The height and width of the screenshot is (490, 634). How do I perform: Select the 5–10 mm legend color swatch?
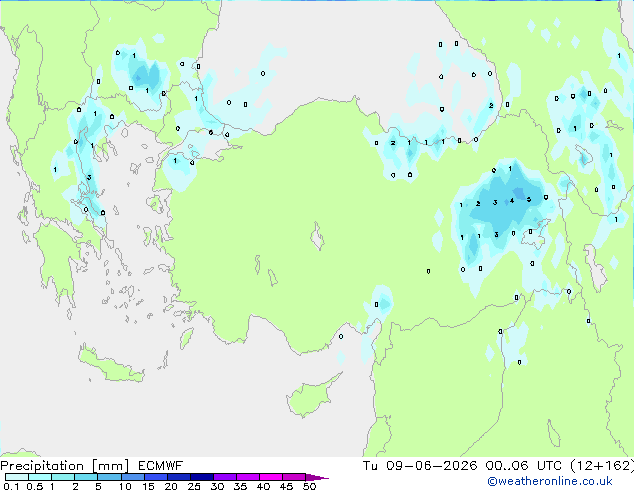(109, 477)
